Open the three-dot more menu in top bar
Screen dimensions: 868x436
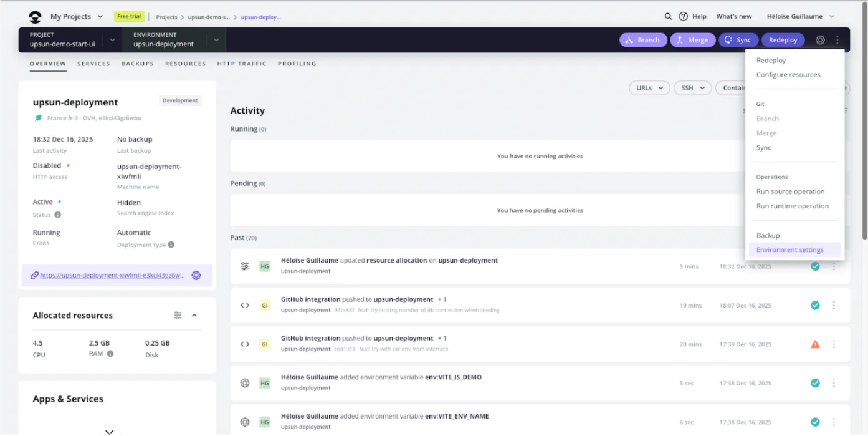click(837, 40)
